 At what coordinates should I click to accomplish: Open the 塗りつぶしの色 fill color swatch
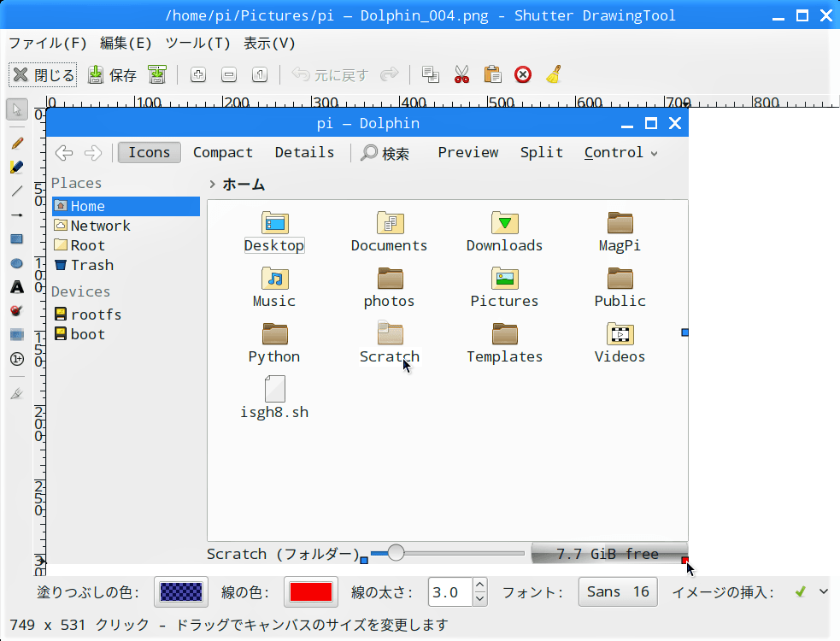coord(181,592)
